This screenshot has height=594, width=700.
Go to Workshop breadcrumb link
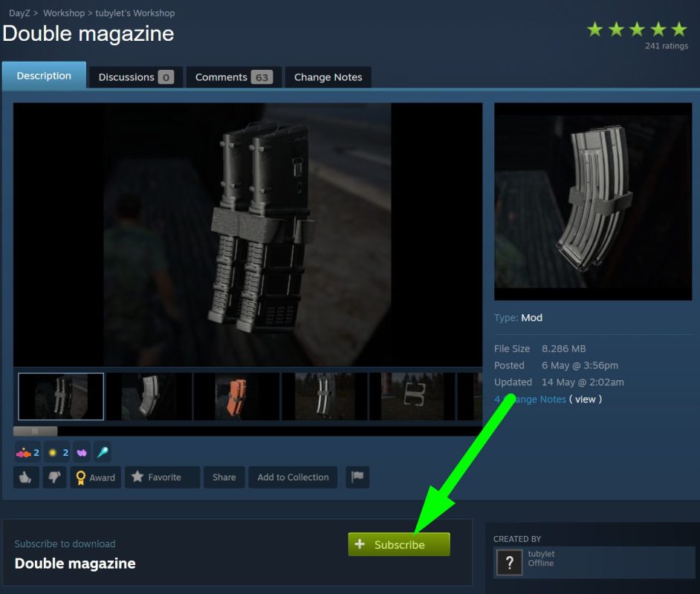[64, 13]
